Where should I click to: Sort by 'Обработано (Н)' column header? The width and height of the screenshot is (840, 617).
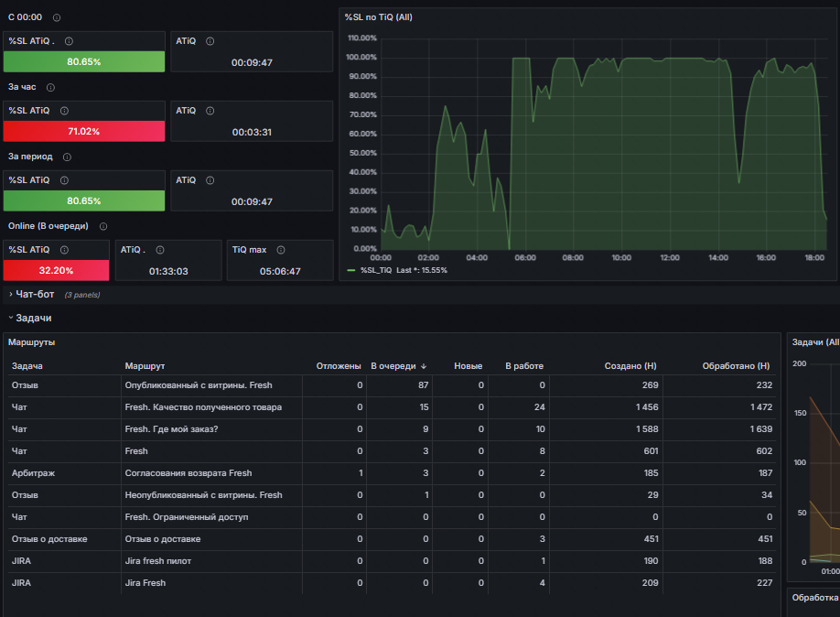[736, 366]
